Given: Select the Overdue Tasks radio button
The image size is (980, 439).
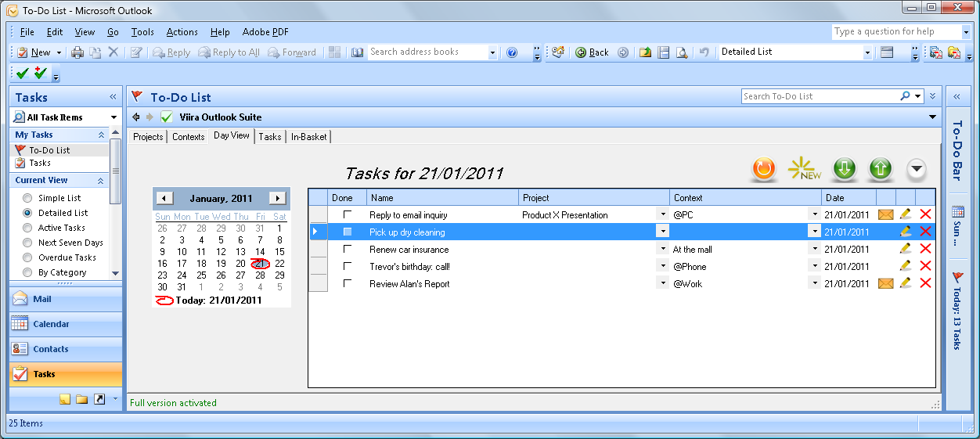Looking at the screenshot, I should [27, 257].
